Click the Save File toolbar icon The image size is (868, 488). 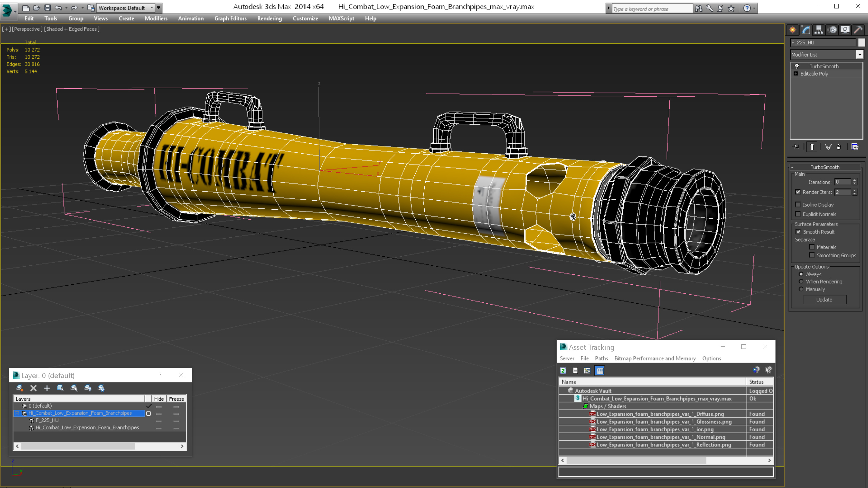pos(48,8)
